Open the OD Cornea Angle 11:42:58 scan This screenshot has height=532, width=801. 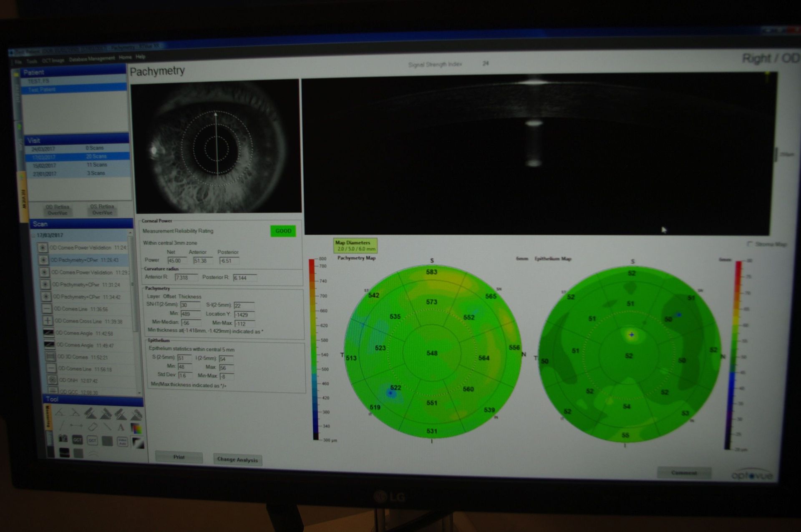point(83,333)
